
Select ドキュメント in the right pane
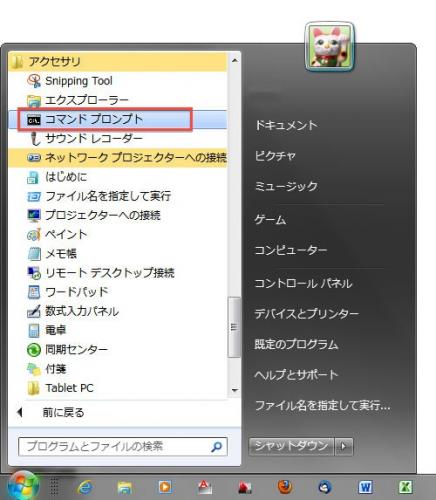[x=286, y=125]
